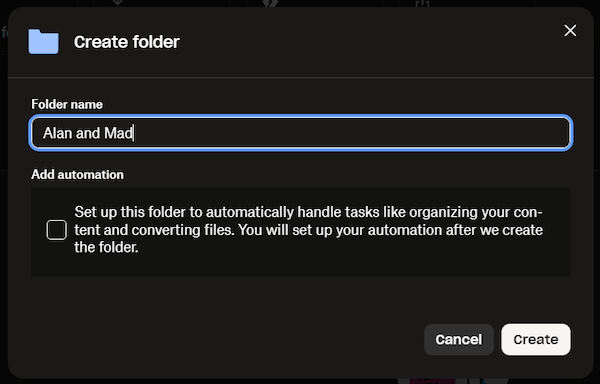Click the divider line under dialog header
The width and height of the screenshot is (600, 384).
point(301,78)
